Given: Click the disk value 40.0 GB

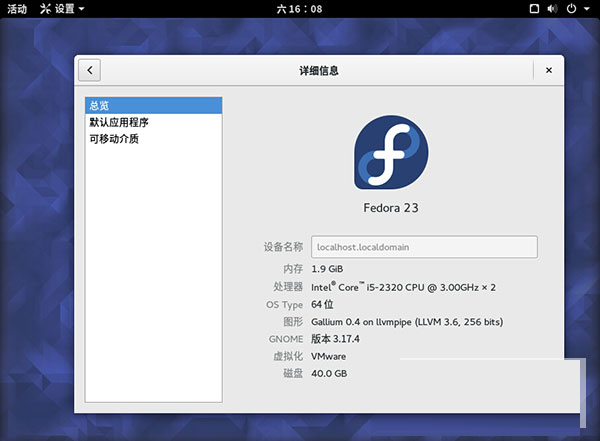Looking at the screenshot, I should point(329,374).
